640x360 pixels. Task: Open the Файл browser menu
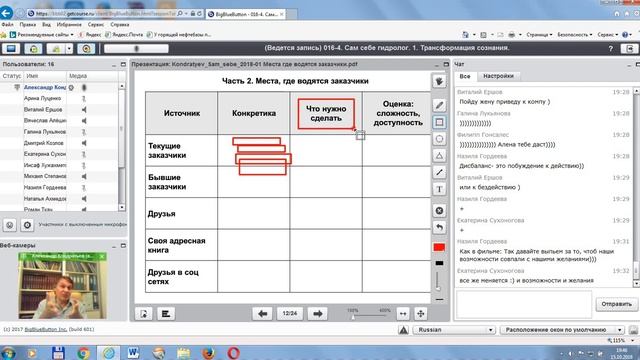(x=8, y=24)
